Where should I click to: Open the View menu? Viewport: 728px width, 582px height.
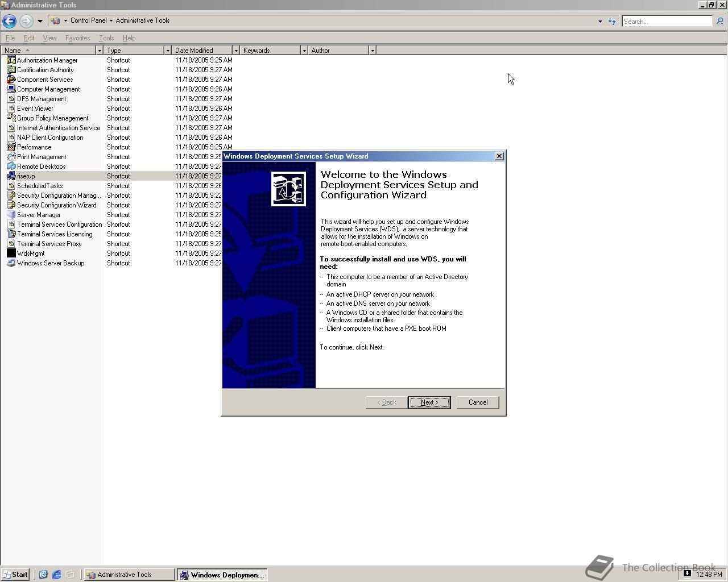tap(49, 38)
